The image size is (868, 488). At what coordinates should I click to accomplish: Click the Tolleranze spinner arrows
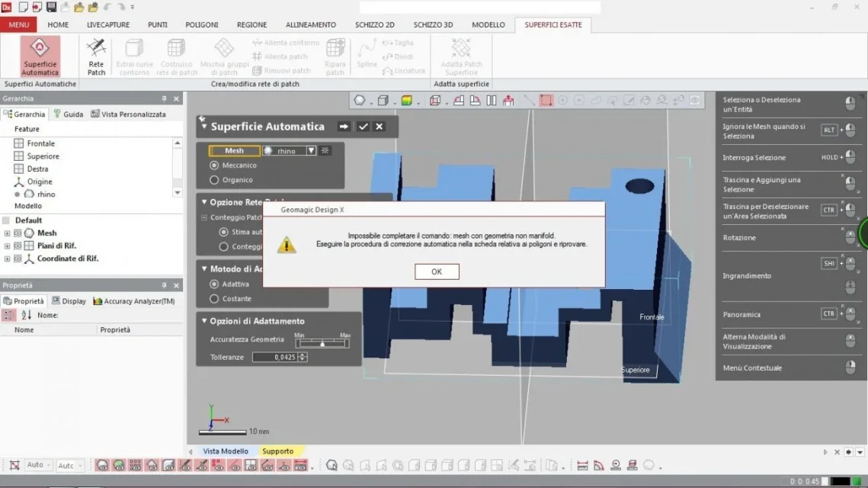point(303,358)
